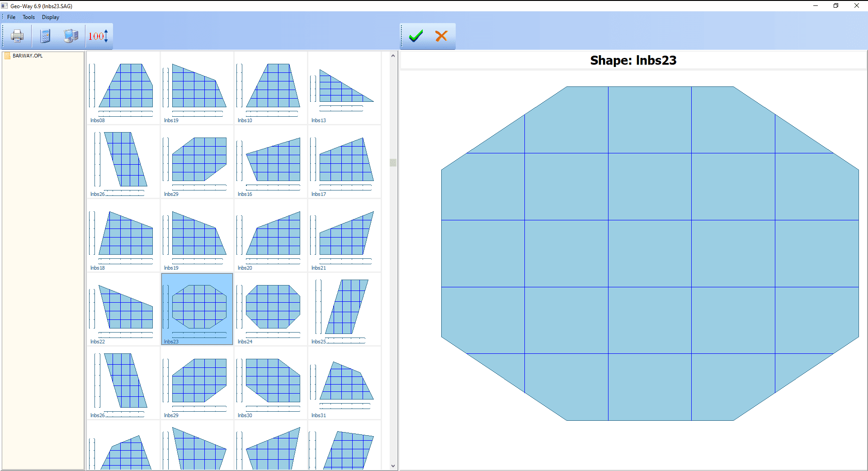Click the printer icon in toolbar

[17, 36]
